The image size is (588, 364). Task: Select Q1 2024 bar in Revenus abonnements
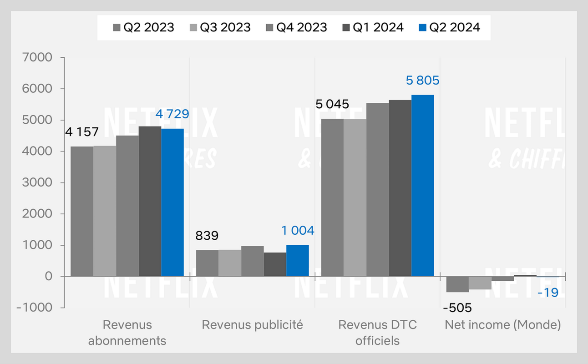[150, 201]
